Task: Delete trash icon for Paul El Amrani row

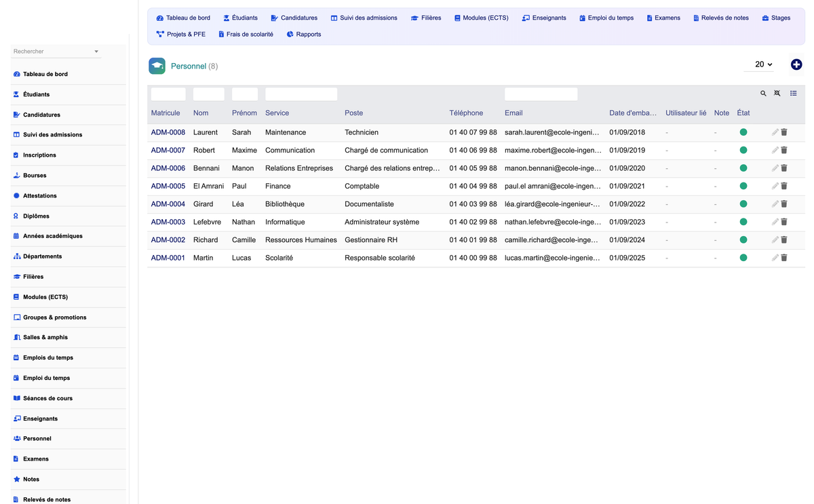Action: [x=784, y=186]
